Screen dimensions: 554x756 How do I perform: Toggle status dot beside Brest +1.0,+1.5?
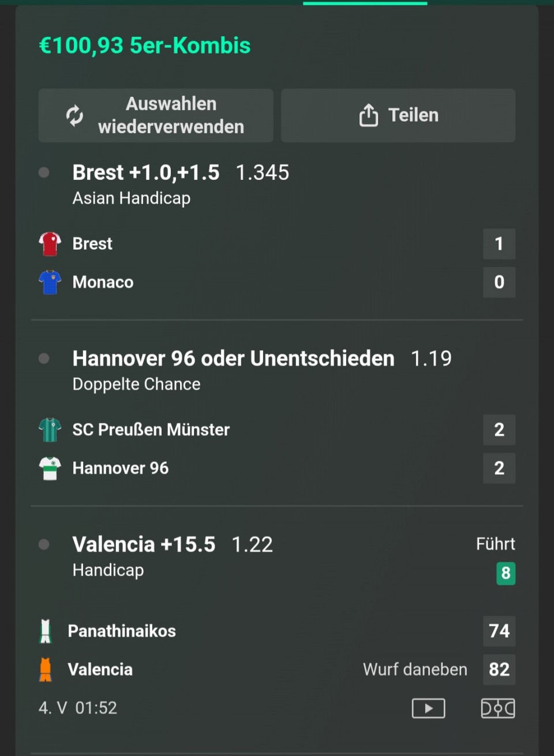44,172
